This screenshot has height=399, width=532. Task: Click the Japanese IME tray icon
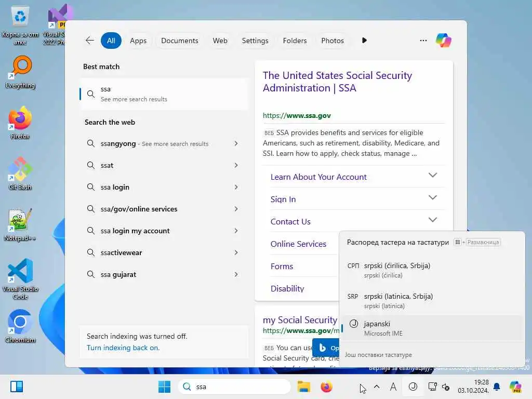point(413,387)
